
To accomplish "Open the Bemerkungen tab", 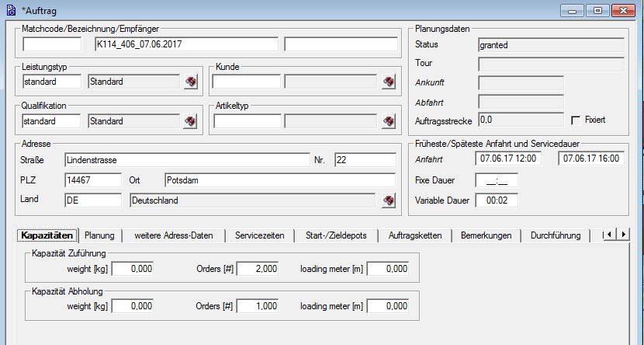I will (486, 235).
